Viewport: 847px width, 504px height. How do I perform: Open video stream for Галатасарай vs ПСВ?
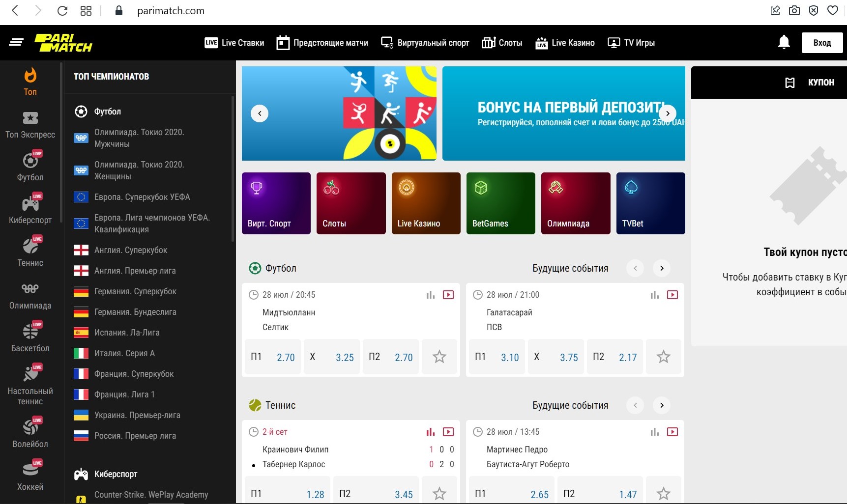tap(672, 295)
